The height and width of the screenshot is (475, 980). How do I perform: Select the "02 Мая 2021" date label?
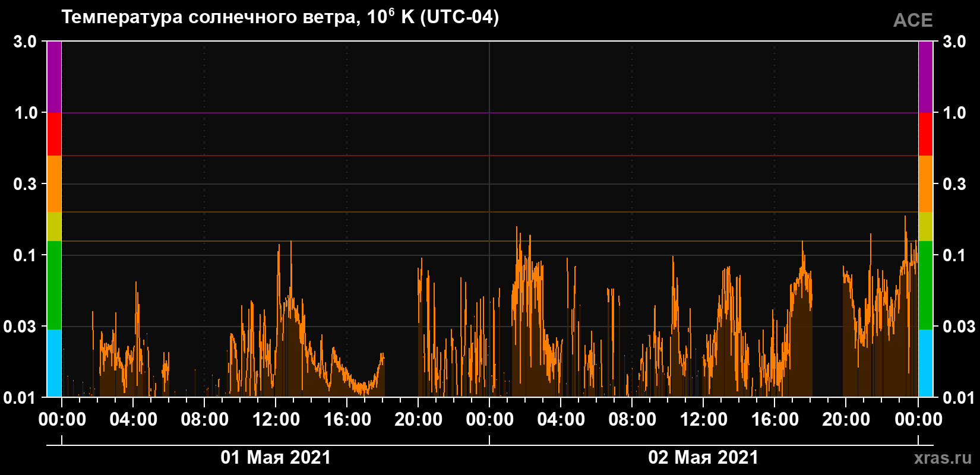pos(703,457)
